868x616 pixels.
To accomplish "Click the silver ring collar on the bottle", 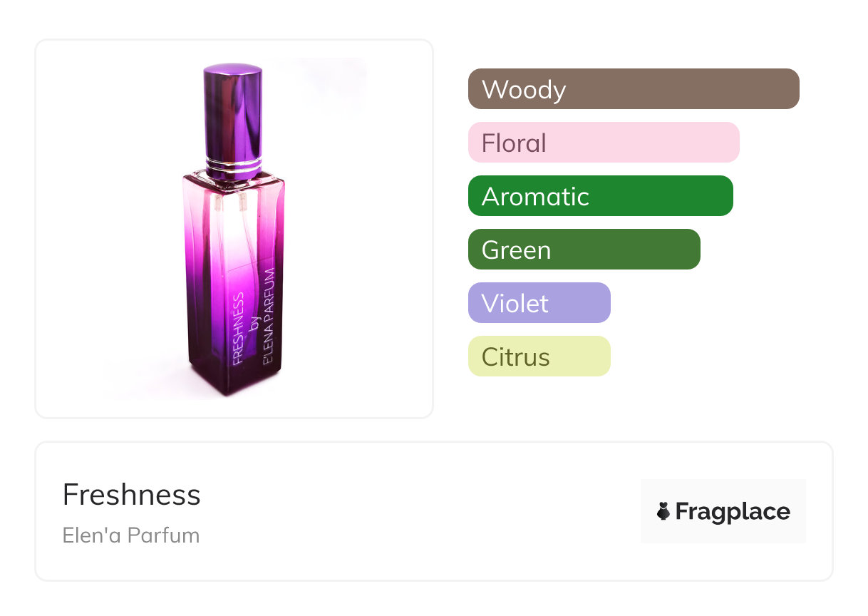I will coord(232,168).
